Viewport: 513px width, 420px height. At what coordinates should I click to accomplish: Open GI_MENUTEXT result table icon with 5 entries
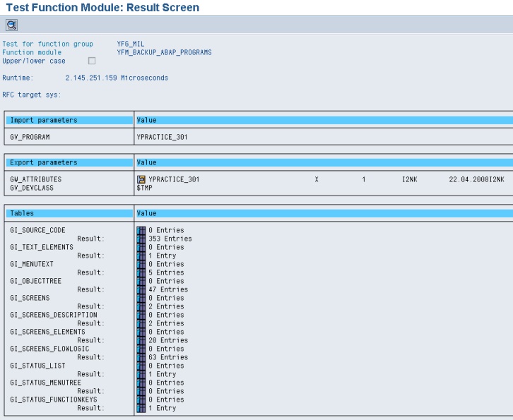pos(141,272)
